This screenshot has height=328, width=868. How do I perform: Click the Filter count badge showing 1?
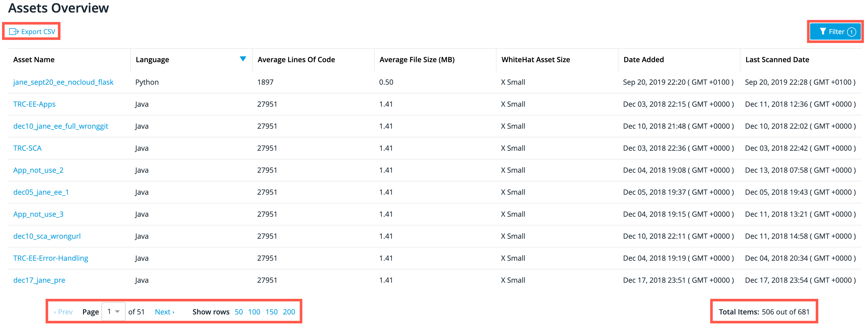click(852, 32)
